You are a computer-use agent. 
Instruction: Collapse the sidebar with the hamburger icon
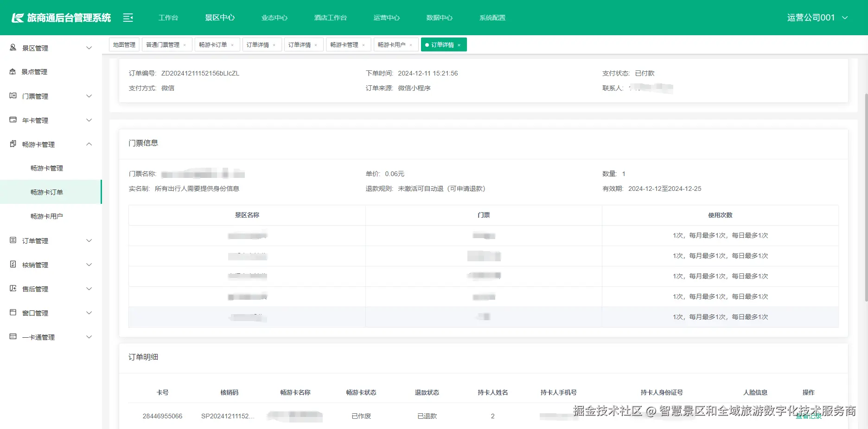pyautogui.click(x=128, y=17)
